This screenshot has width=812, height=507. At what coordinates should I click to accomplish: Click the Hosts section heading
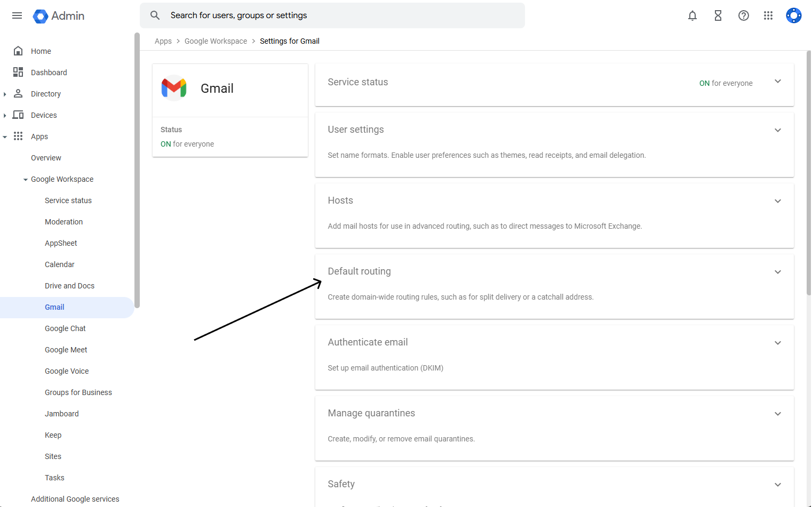pos(340,200)
